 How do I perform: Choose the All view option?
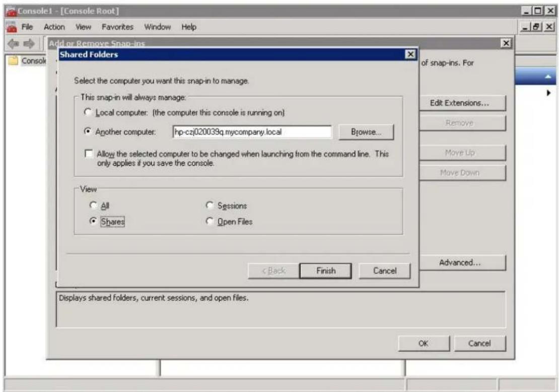pos(93,205)
